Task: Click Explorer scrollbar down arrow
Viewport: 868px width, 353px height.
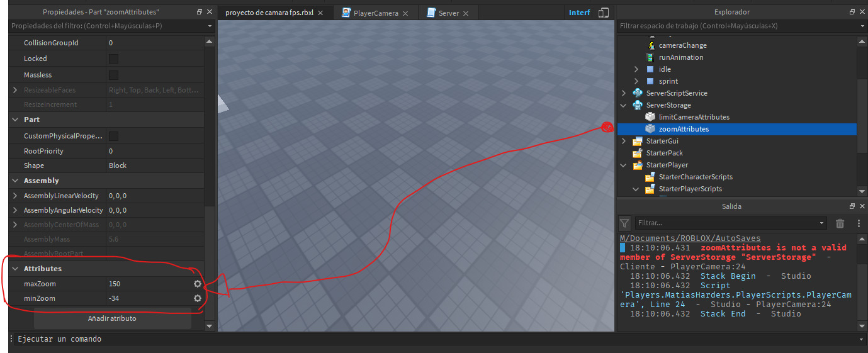Action: [x=861, y=191]
